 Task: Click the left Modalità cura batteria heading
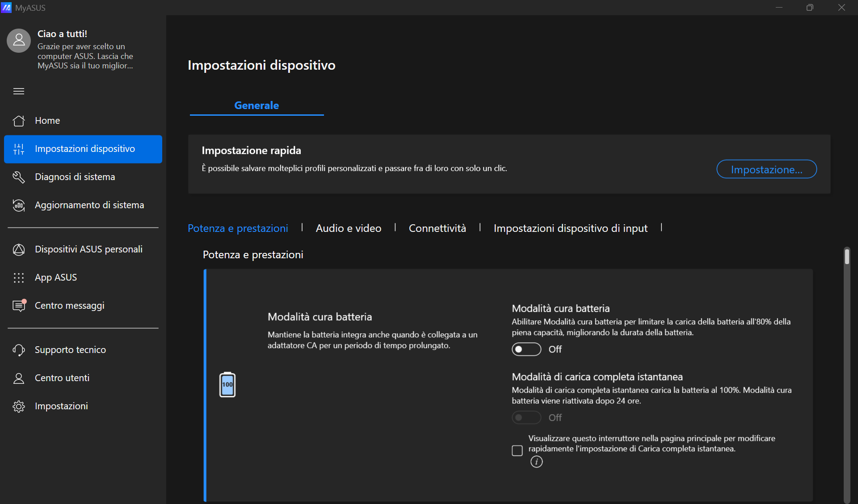(x=320, y=317)
